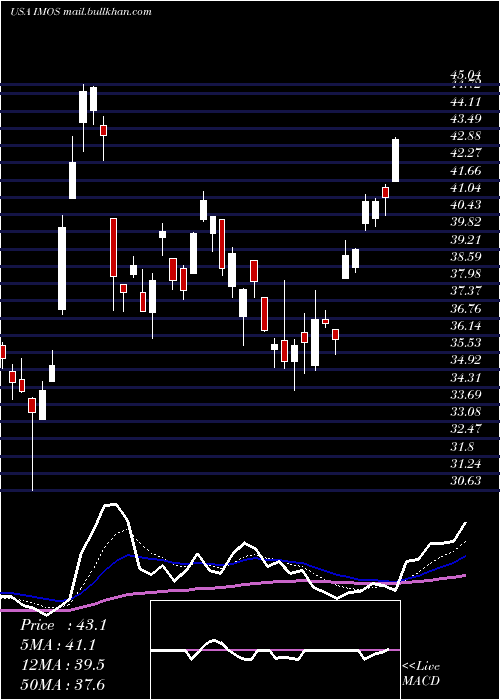Open the Live MACD inset chart
Image resolution: width=500 pixels, height=700 pixels.
coord(275,650)
